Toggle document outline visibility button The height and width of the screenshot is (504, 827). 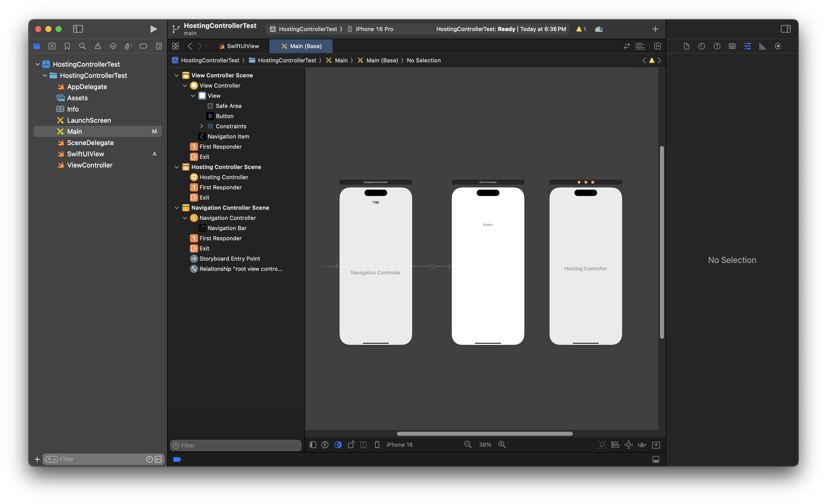pyautogui.click(x=312, y=445)
